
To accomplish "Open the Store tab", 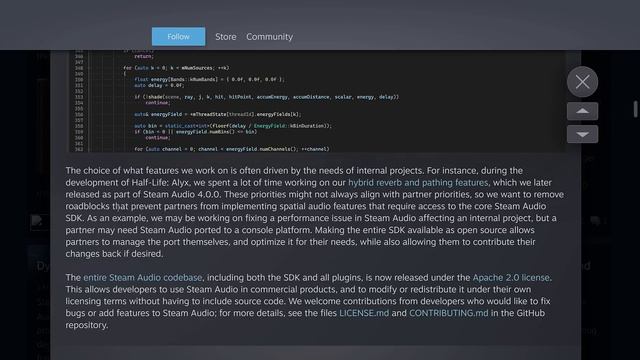I will (226, 37).
